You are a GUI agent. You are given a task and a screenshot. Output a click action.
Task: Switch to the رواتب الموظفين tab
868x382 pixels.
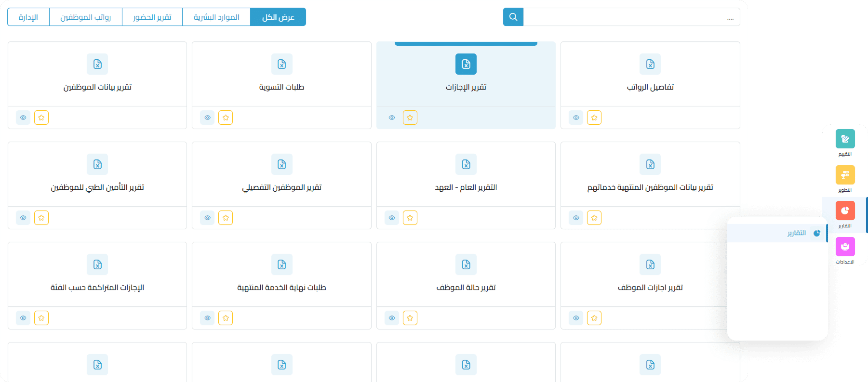click(x=85, y=17)
